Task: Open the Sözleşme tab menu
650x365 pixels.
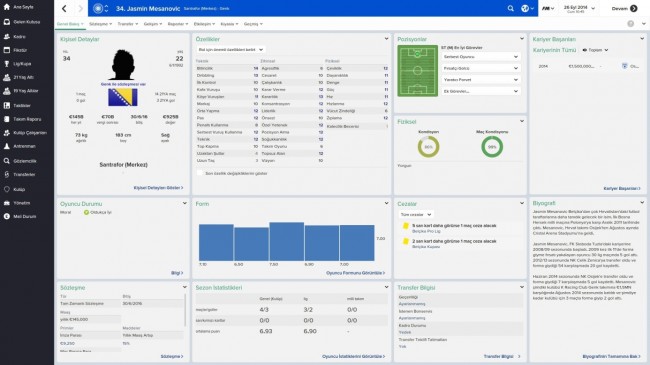Action: point(100,24)
